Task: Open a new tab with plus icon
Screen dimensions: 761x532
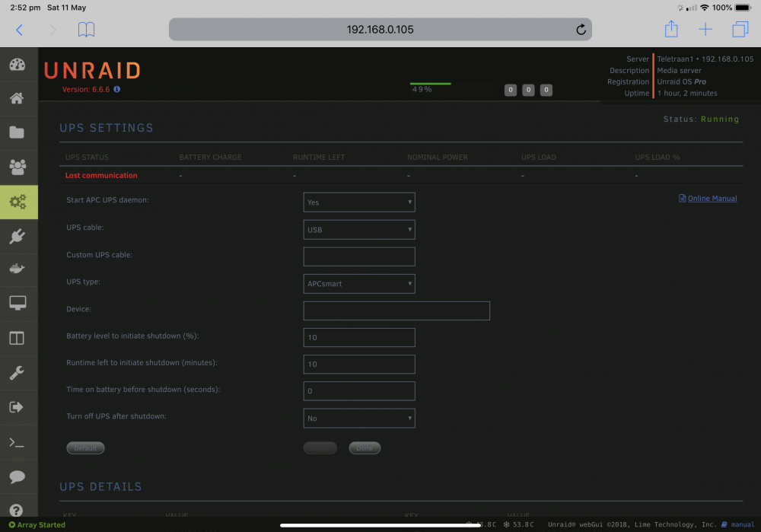Action: point(705,30)
